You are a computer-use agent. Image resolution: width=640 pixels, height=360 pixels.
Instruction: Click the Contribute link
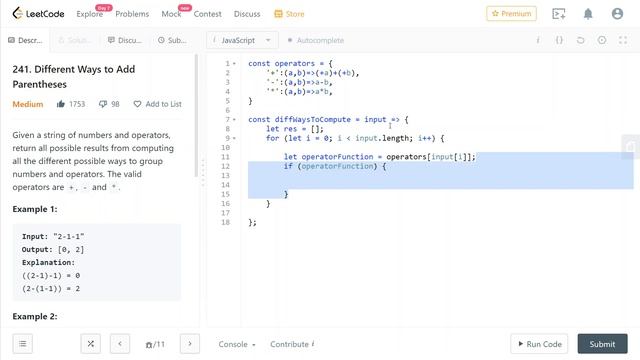(x=292, y=344)
